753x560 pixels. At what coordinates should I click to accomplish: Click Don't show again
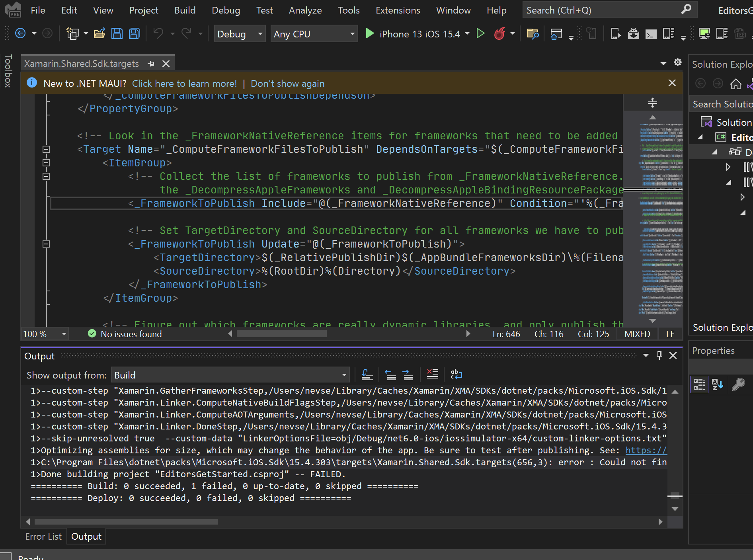[x=287, y=83]
